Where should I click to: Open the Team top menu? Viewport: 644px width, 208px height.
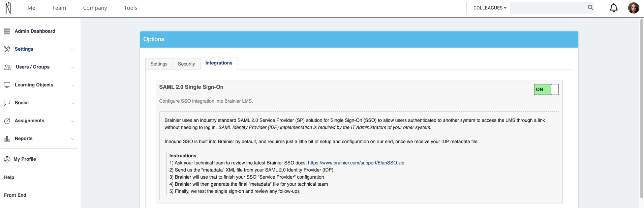pyautogui.click(x=59, y=8)
